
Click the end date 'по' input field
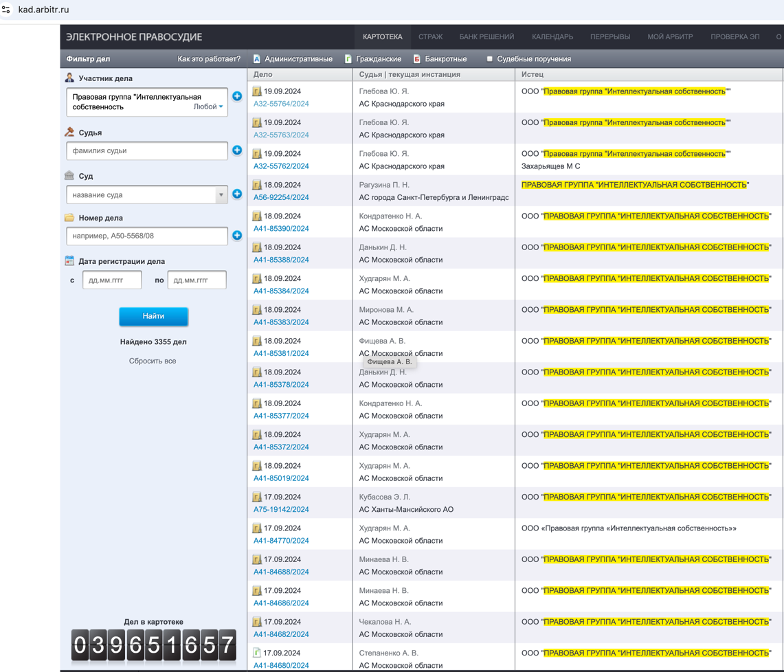tap(197, 280)
